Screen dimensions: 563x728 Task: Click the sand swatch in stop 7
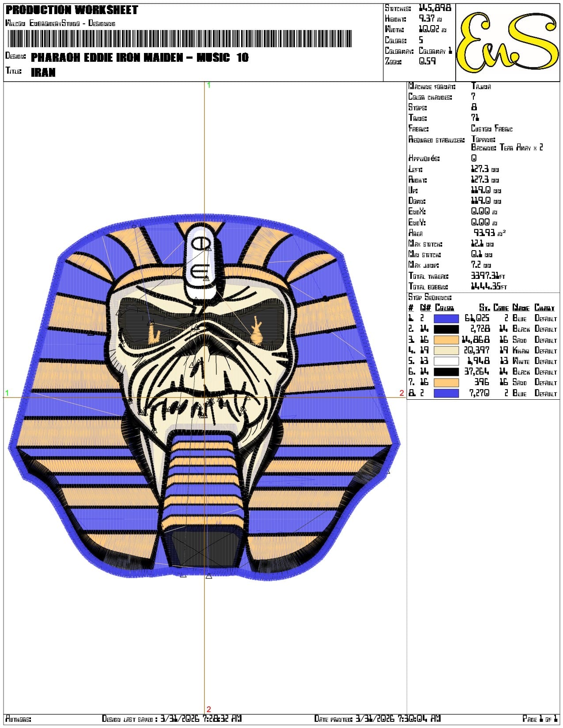pos(446,383)
